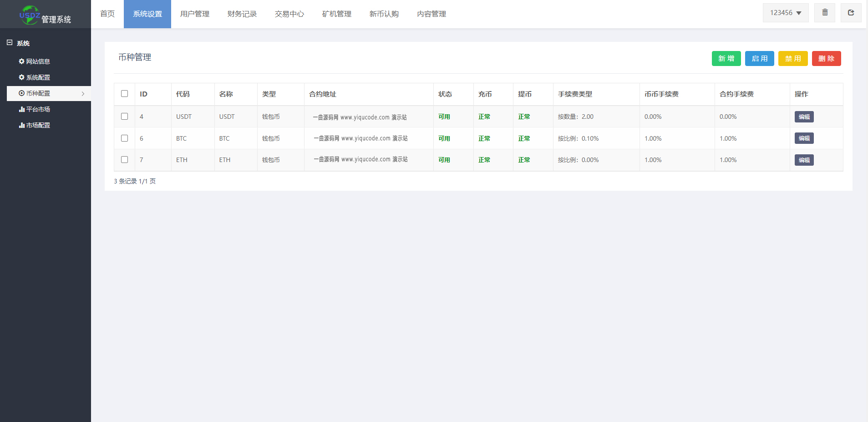Click the logout arrow icon top right

[x=851, y=13]
